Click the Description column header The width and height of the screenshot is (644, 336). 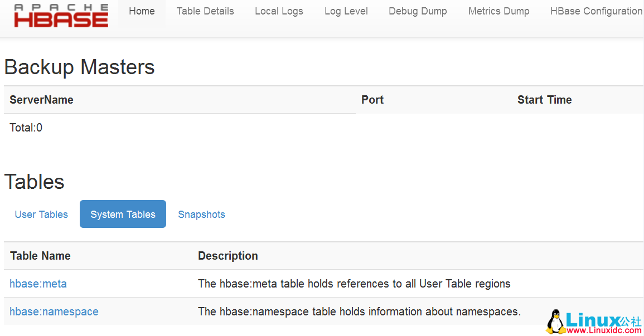click(228, 256)
